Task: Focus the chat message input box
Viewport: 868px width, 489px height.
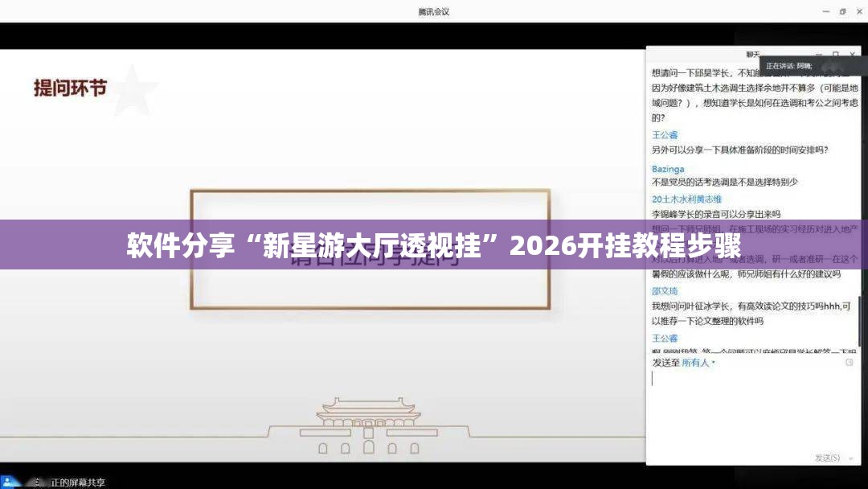Action: click(x=753, y=410)
